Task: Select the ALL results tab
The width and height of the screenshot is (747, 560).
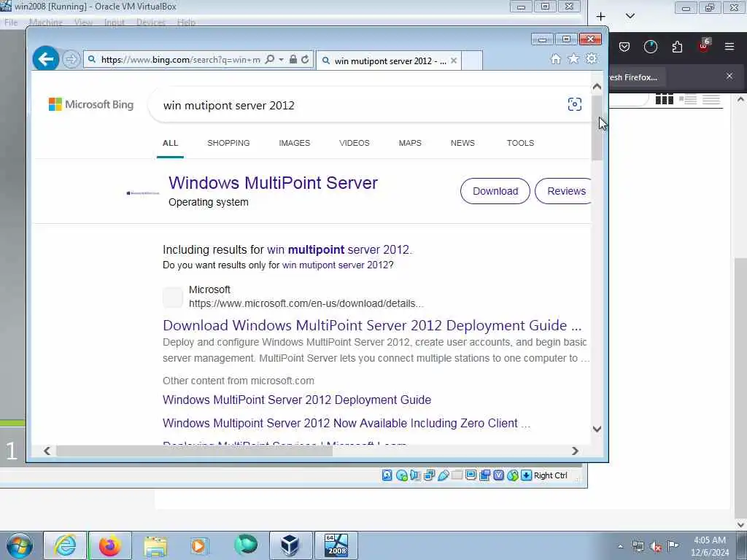Action: (x=170, y=143)
